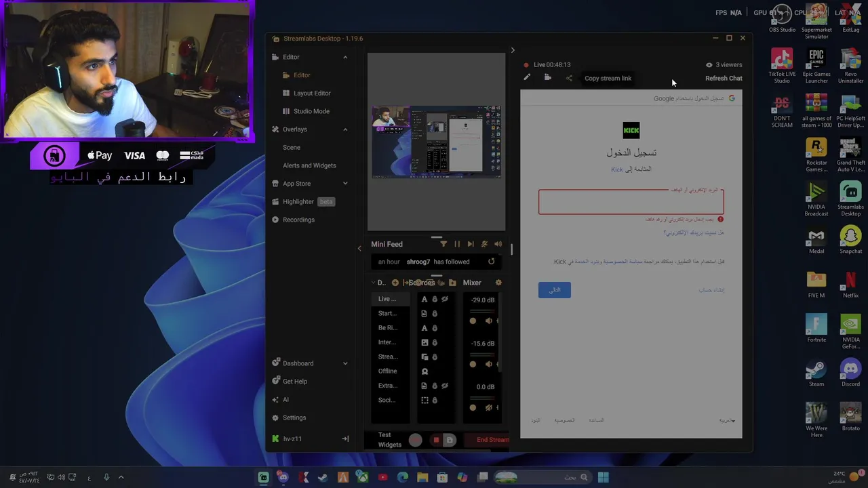Select the Inter... scene
Screen dimensions: 868x488
[x=392, y=342]
